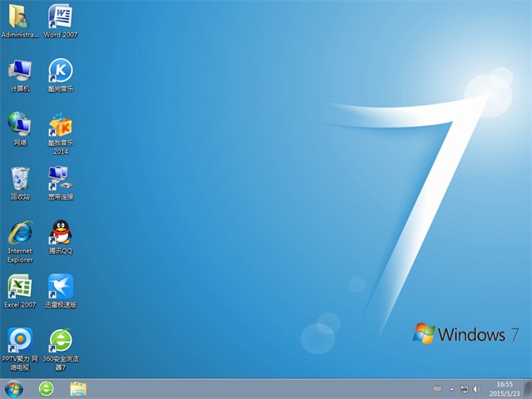Select the Administrator folder desktop icon
Image resolution: width=532 pixels, height=399 pixels.
pyautogui.click(x=20, y=17)
